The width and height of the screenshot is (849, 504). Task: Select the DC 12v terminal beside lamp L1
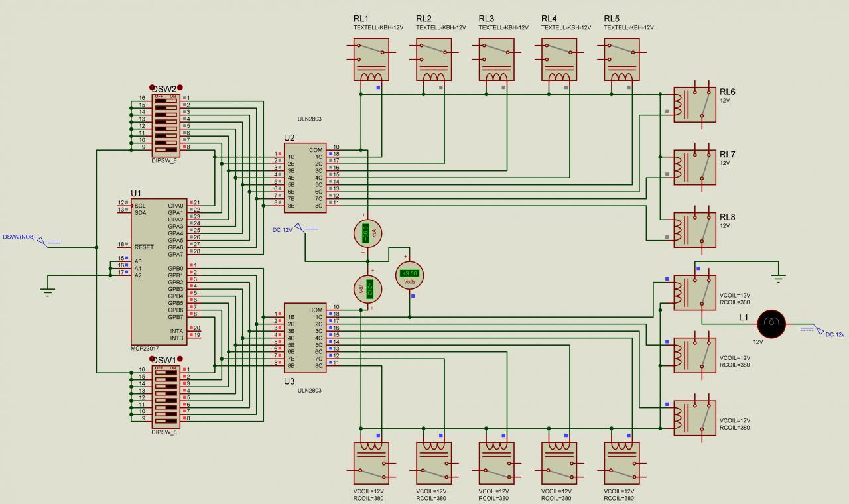point(835,334)
